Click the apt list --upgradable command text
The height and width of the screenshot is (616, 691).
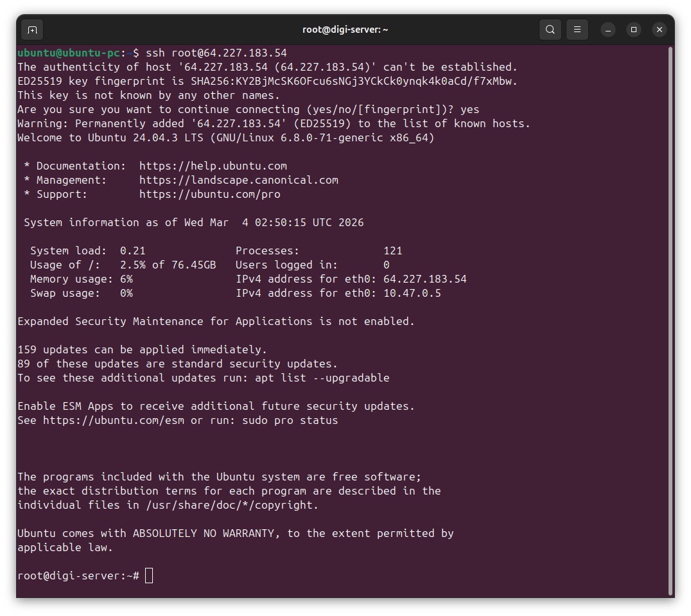click(x=324, y=378)
